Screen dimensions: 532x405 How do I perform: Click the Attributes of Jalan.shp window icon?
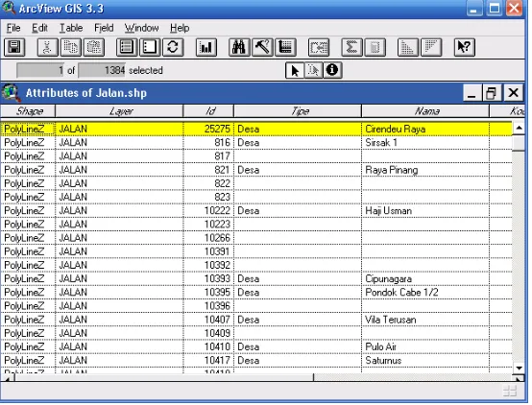11,93
